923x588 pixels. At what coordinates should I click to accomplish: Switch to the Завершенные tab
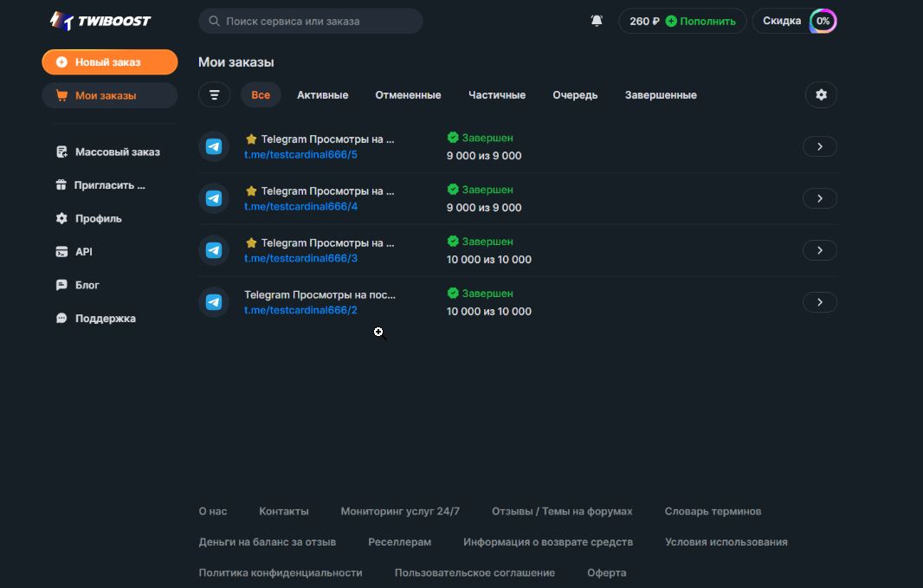click(661, 95)
